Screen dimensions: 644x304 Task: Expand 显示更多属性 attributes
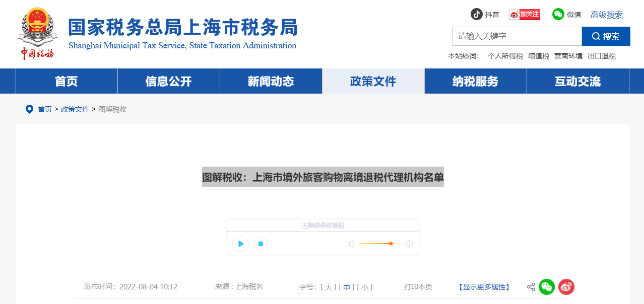[484, 287]
